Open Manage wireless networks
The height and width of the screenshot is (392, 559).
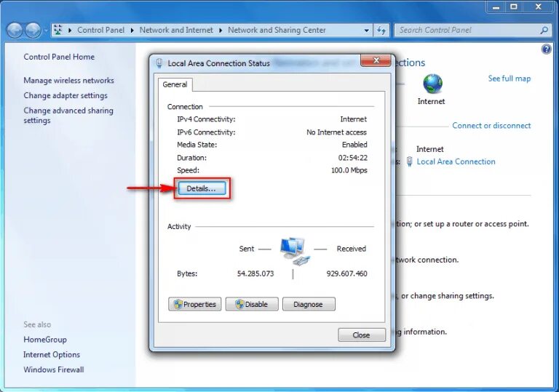tap(69, 81)
